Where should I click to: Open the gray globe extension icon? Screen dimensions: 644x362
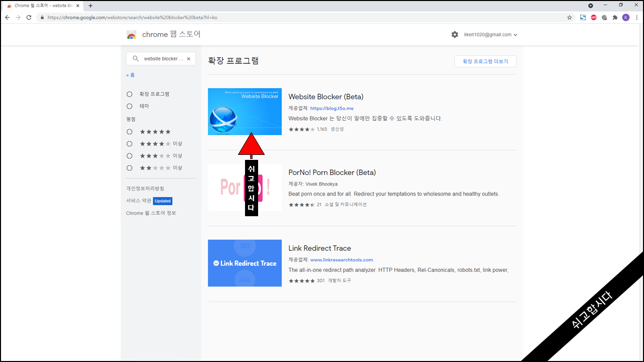click(x=604, y=17)
